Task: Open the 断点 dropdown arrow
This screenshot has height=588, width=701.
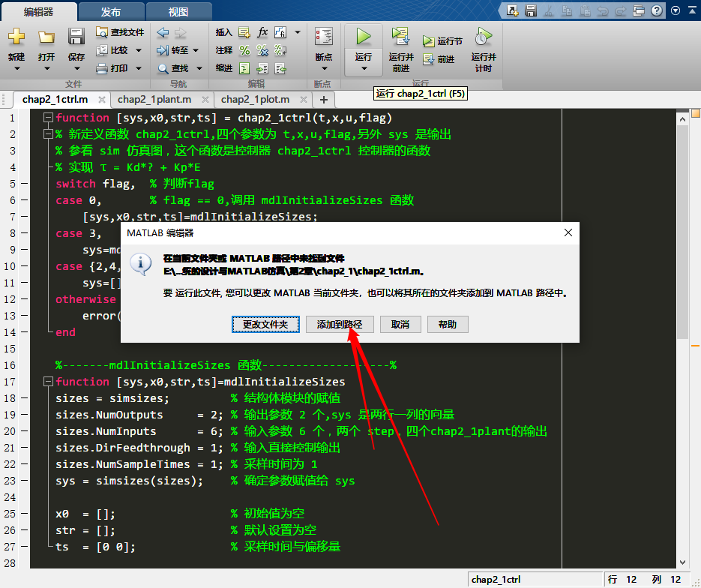Action: (x=324, y=68)
